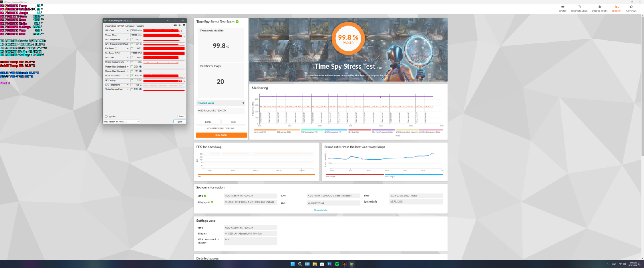Image resolution: width=644 pixels, height=268 pixels.
Task: Toggle Frame rate (FPS) legend series
Action: 264,131
